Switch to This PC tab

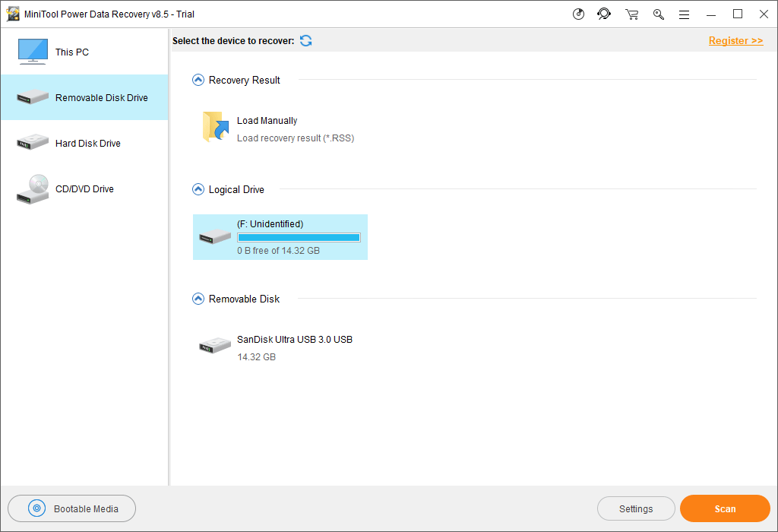click(84, 52)
